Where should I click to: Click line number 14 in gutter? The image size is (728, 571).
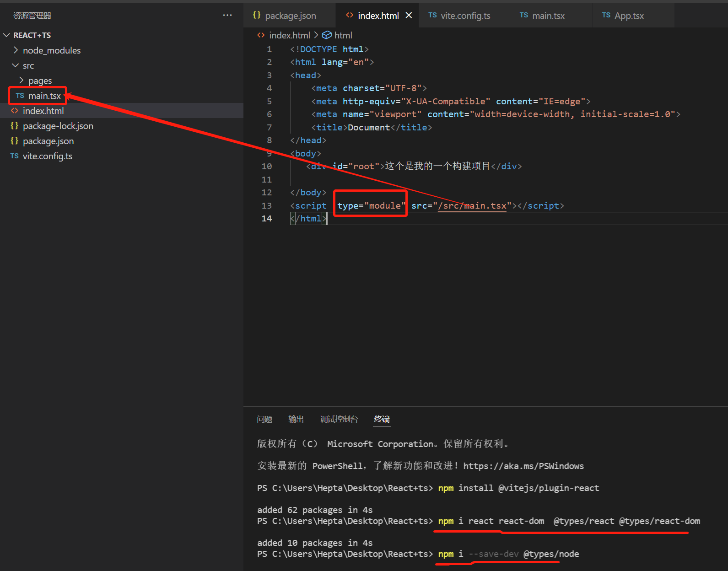(267, 219)
